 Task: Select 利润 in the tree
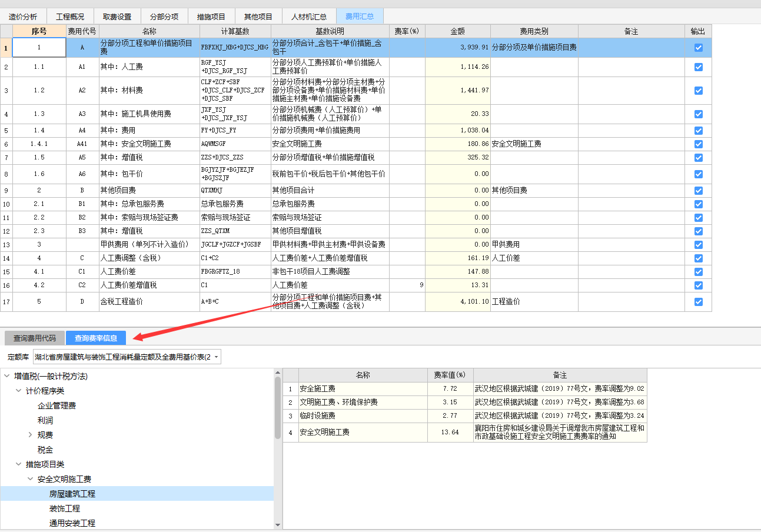[x=45, y=420]
